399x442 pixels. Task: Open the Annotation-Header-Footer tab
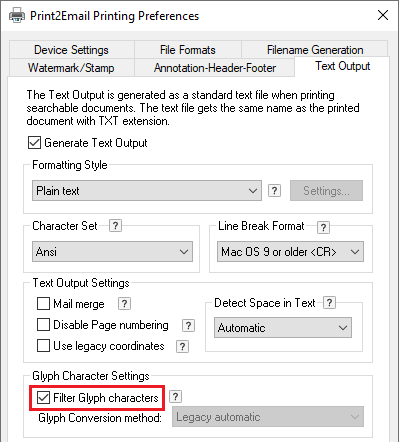[215, 68]
